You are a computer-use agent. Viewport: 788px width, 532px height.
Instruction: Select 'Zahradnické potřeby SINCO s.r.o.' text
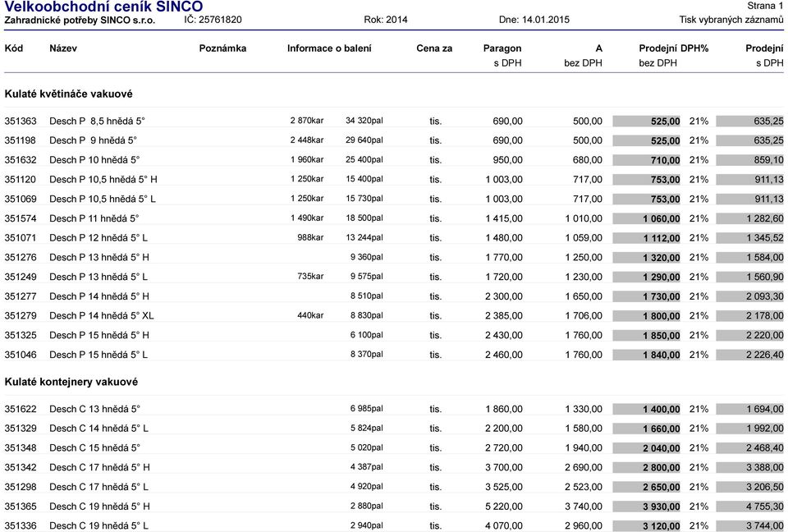click(80, 20)
